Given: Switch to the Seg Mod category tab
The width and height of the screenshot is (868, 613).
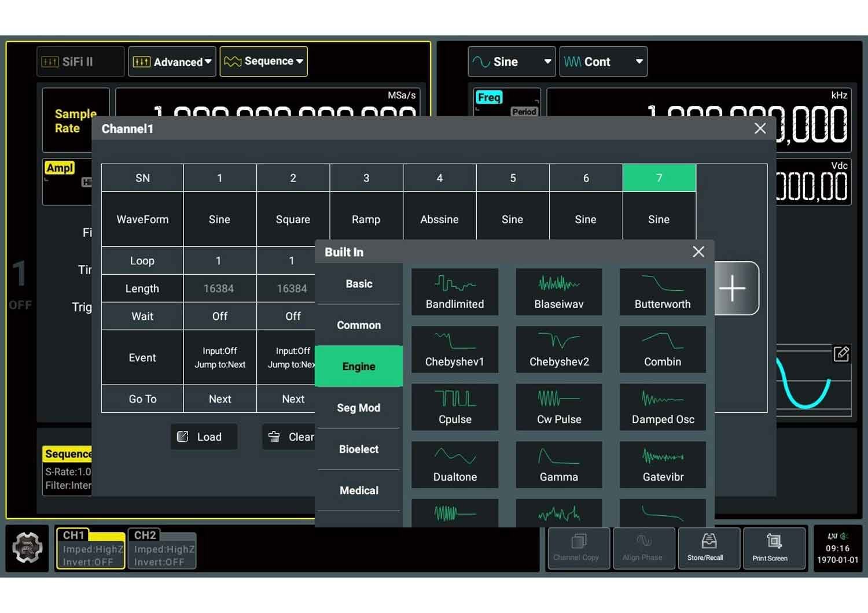Looking at the screenshot, I should tap(359, 408).
